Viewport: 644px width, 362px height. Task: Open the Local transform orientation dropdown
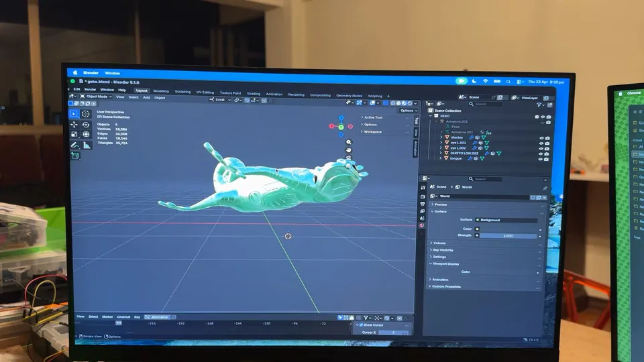[220, 99]
